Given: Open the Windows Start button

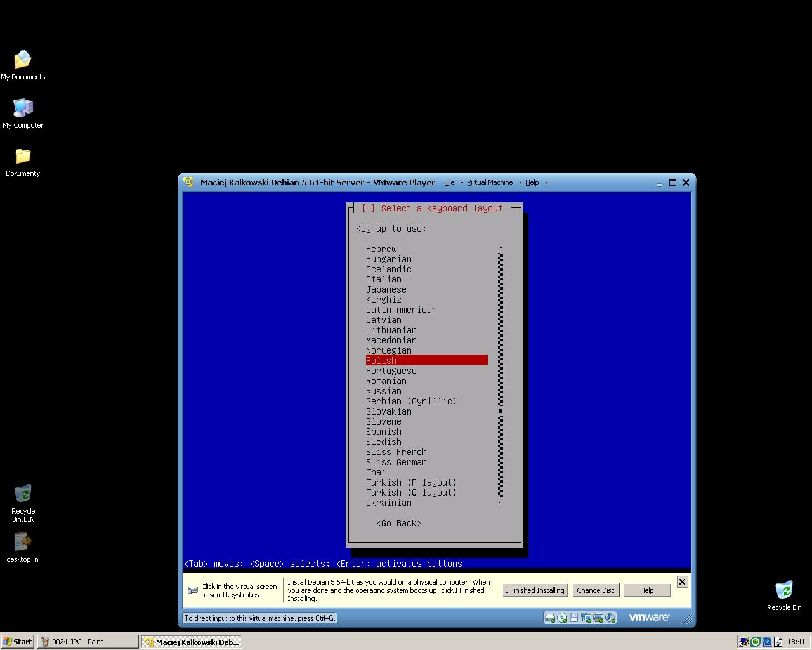Looking at the screenshot, I should [x=17, y=642].
